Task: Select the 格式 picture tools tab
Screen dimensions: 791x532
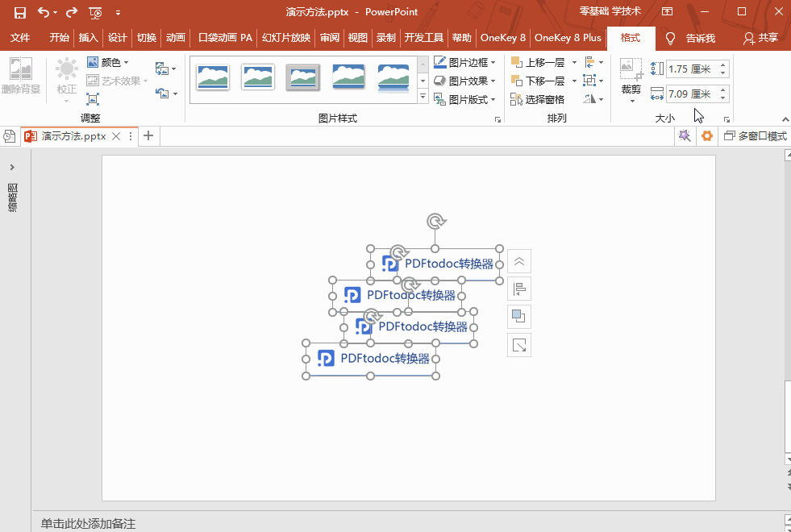Action: coord(631,38)
